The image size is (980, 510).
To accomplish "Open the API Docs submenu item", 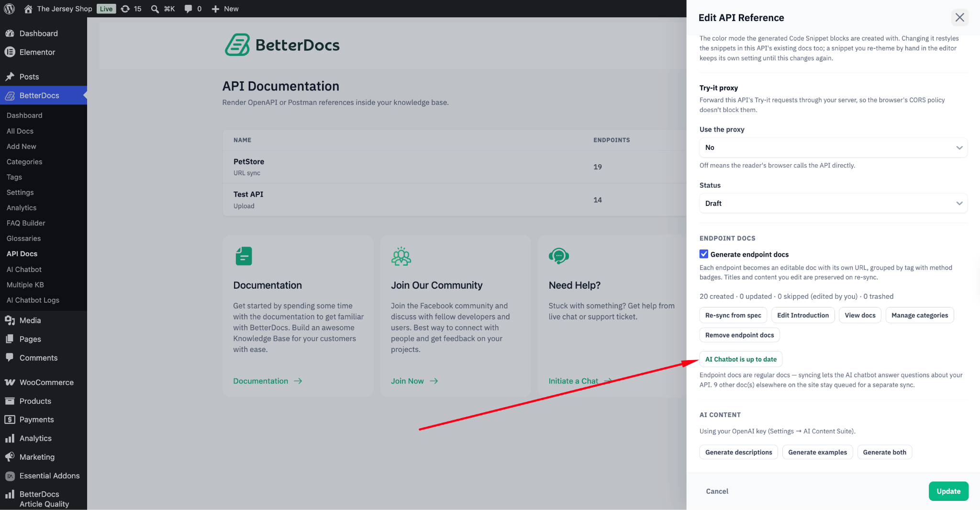I will (22, 254).
